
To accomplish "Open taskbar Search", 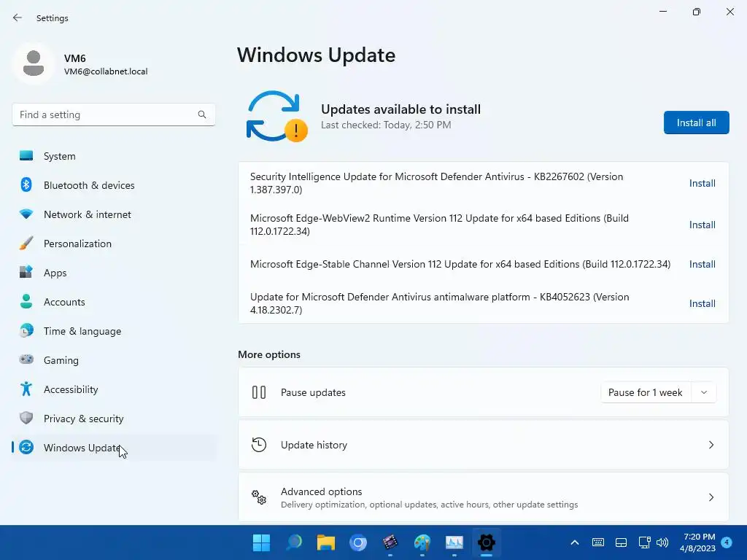I will point(294,542).
